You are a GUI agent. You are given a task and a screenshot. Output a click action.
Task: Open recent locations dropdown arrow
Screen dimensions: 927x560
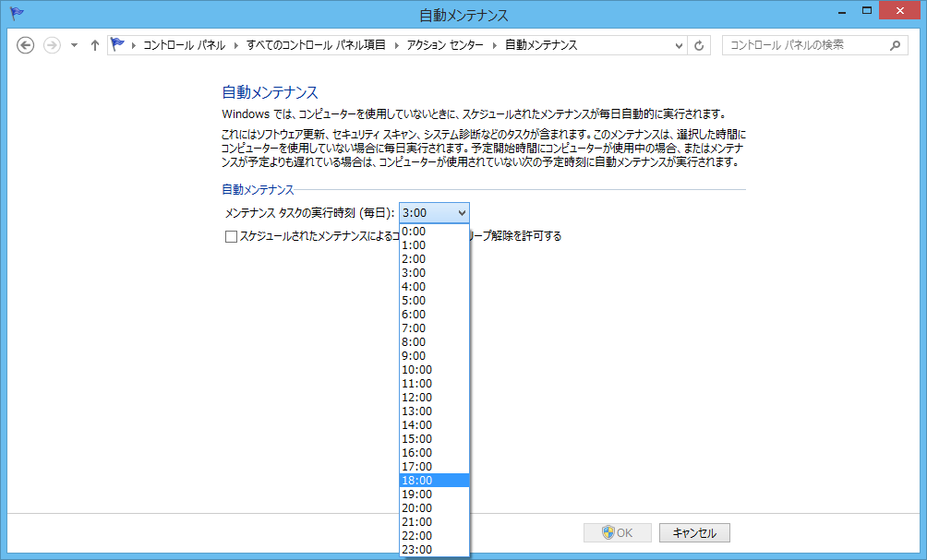tap(75, 45)
